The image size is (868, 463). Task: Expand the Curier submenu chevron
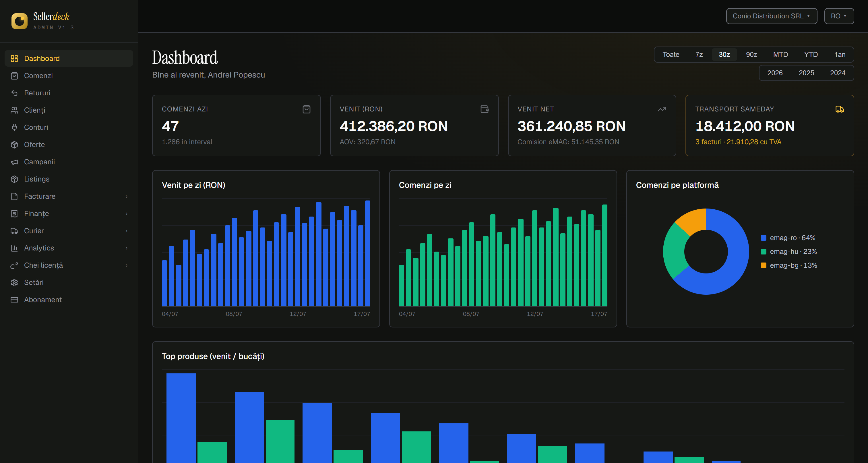[127, 231]
